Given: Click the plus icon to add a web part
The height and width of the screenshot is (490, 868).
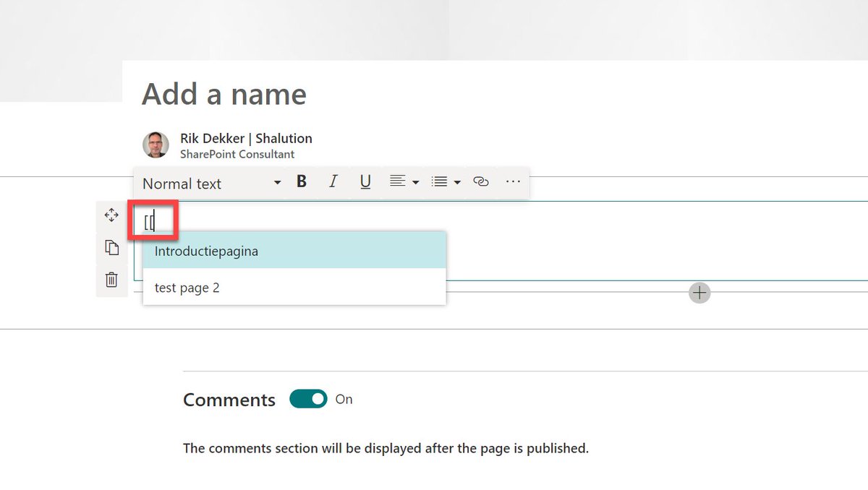Looking at the screenshot, I should tap(699, 292).
